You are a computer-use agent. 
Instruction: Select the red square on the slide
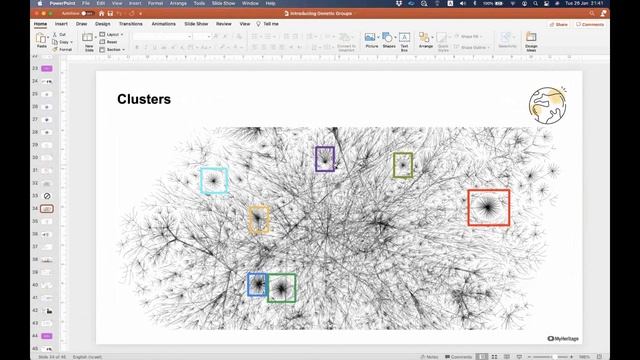[489, 207]
